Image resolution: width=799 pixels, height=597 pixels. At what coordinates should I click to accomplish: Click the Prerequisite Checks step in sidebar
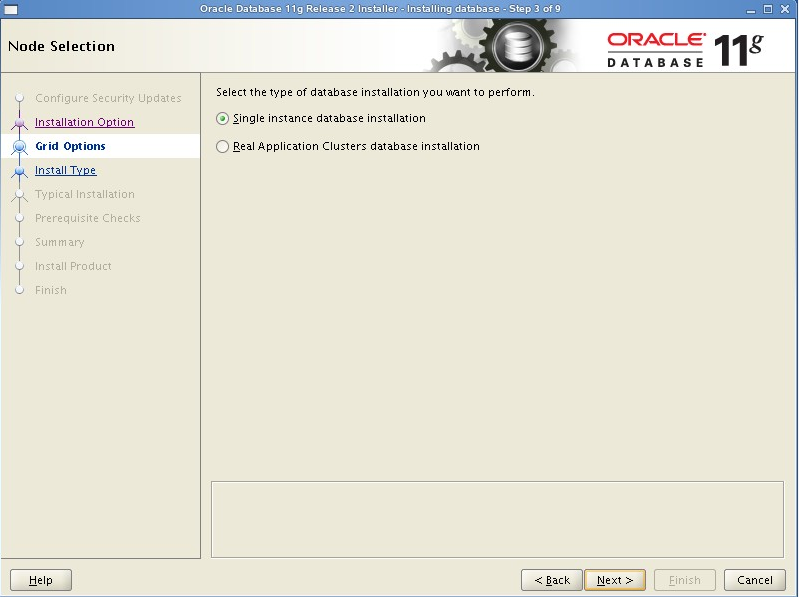[87, 218]
